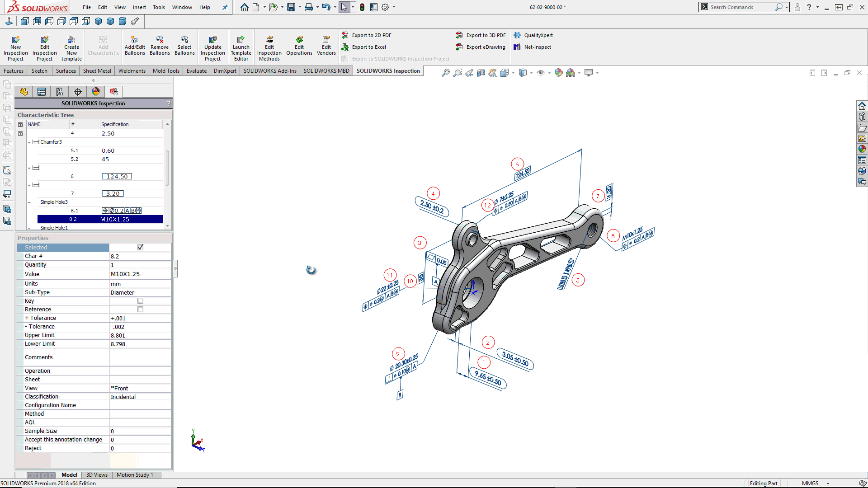Viewport: 868px width, 488px height.
Task: Enable the Selected checkbox in Properties panel
Action: point(140,247)
